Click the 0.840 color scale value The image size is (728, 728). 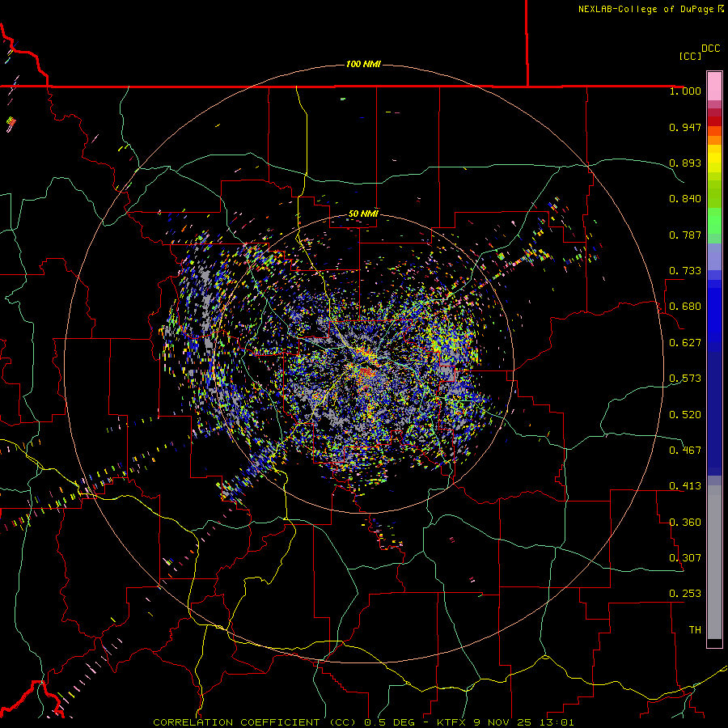685,199
